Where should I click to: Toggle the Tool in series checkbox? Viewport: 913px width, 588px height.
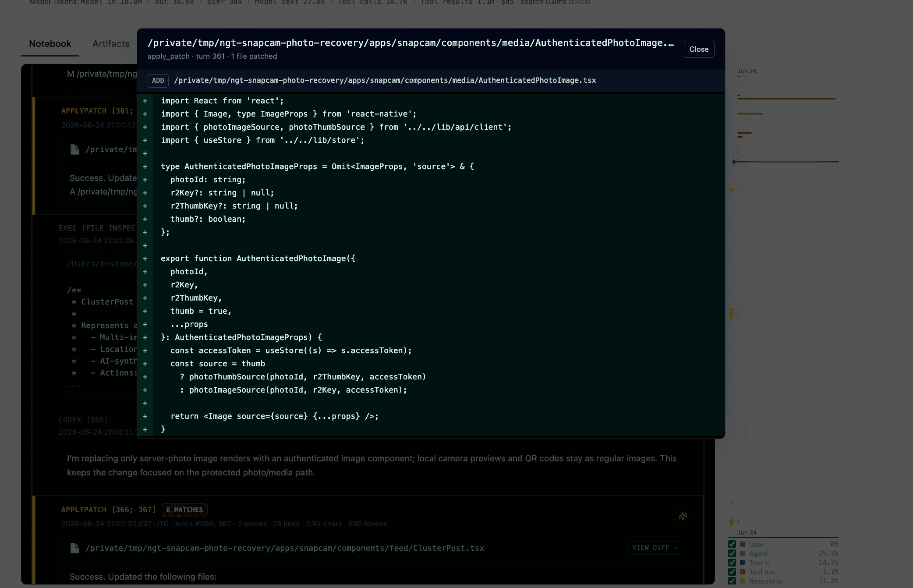732,563
